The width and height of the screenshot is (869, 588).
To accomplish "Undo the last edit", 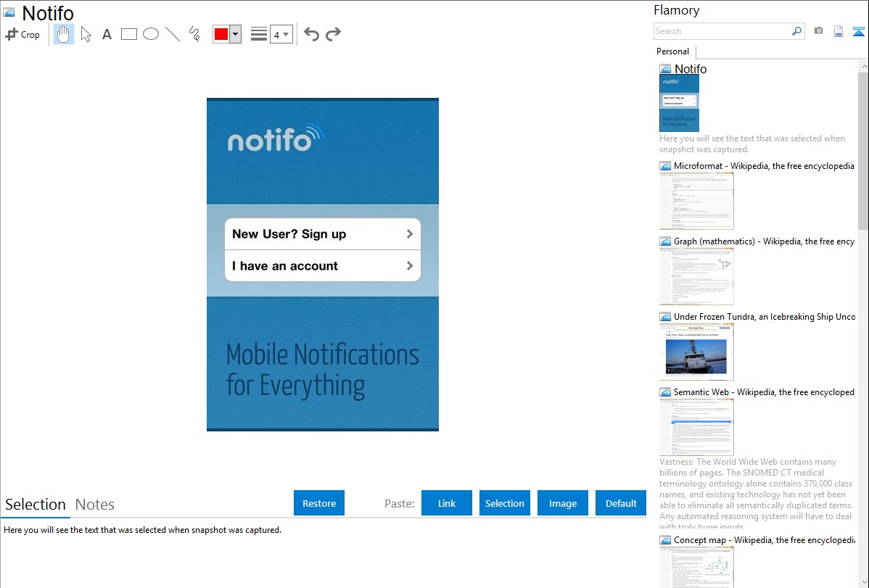I will coord(311,34).
